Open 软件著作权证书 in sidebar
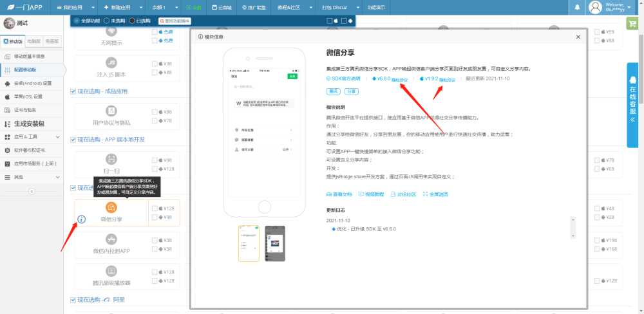 click(29, 150)
